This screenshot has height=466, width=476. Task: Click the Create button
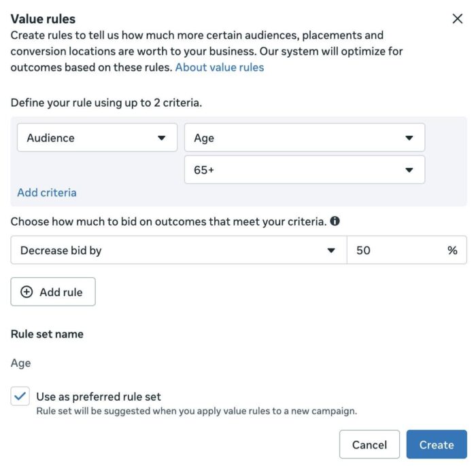click(x=437, y=444)
